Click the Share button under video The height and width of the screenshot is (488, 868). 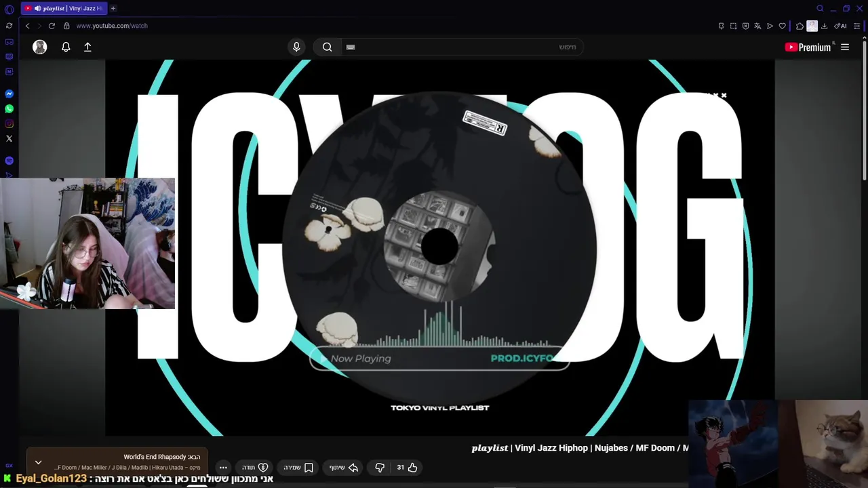[x=344, y=467]
